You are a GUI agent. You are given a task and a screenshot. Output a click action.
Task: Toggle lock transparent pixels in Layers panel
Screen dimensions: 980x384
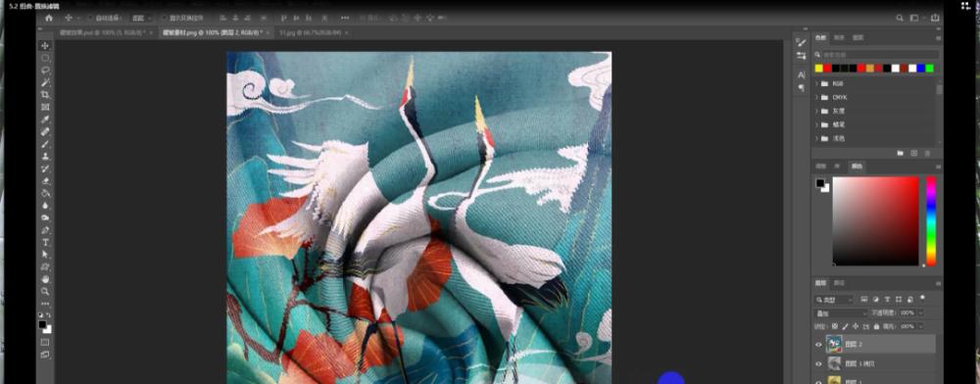tap(835, 326)
